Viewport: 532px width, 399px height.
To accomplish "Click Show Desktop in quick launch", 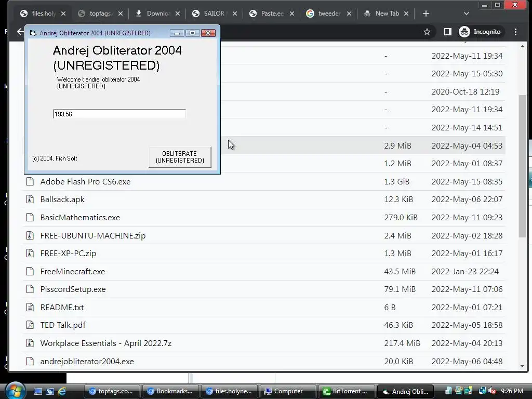I will click(38, 391).
